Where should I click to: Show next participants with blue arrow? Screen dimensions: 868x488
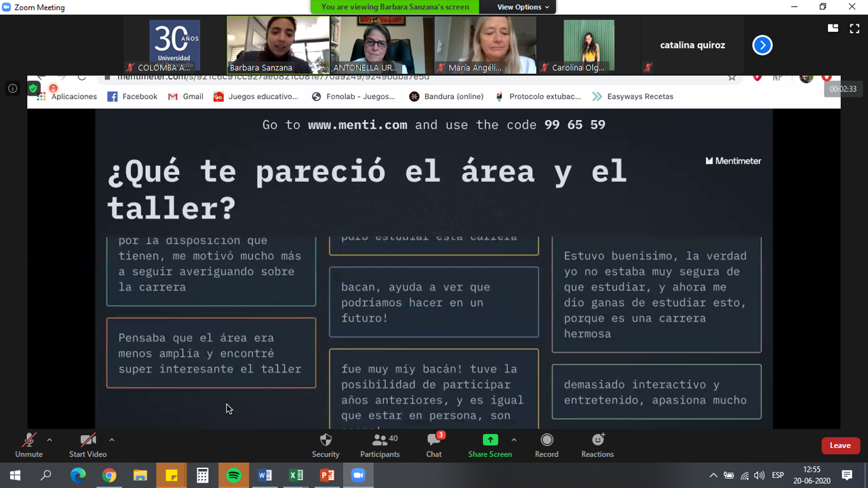coord(762,45)
